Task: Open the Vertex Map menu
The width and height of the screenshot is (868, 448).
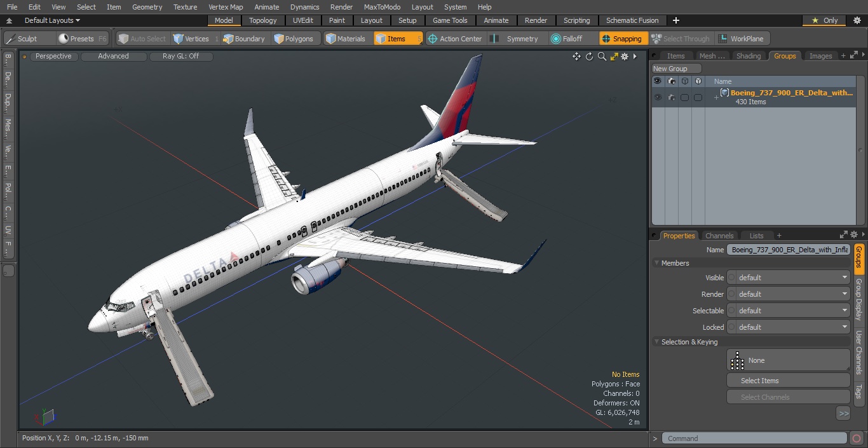Action: pos(226,7)
